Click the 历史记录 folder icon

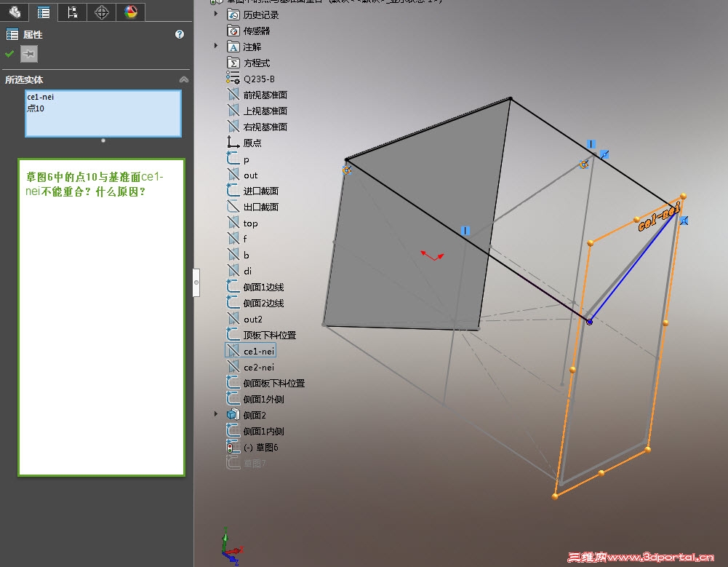(x=233, y=15)
